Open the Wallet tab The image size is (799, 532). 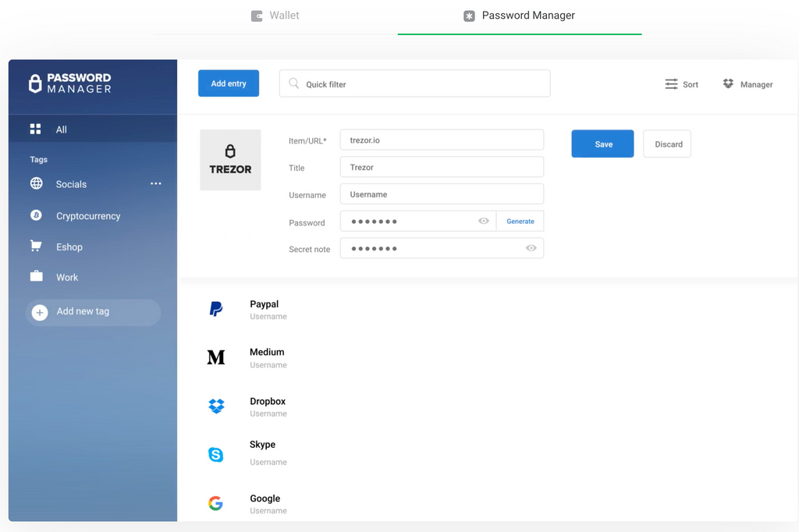tap(275, 16)
